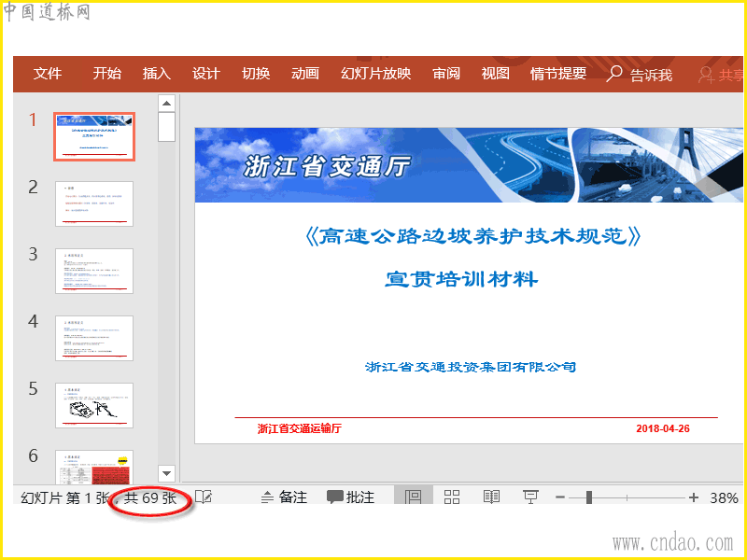Open the 文件 (File) ribbon tab
Image resolution: width=747 pixels, height=560 pixels.
pyautogui.click(x=48, y=74)
